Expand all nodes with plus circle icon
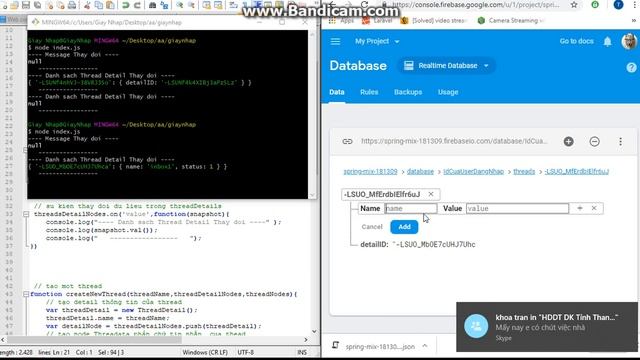 (x=568, y=141)
